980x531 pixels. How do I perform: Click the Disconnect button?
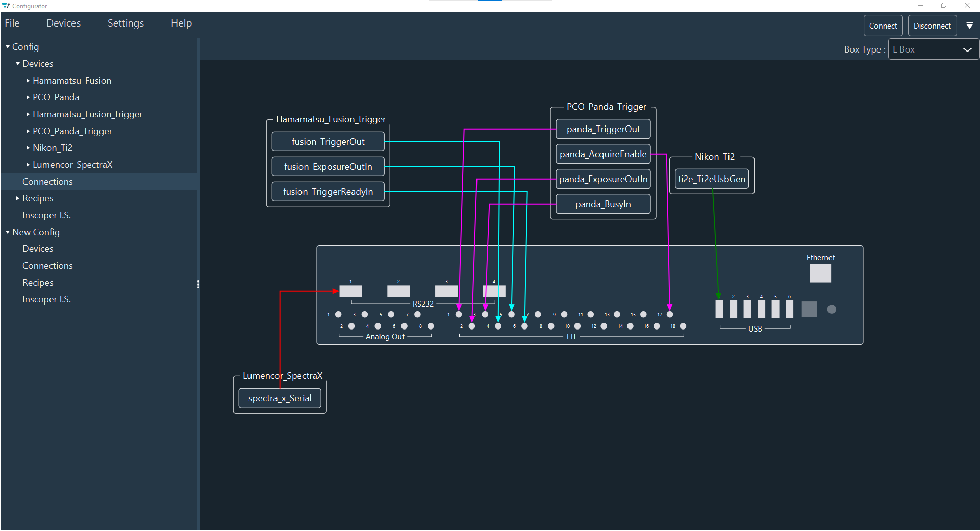click(932, 25)
